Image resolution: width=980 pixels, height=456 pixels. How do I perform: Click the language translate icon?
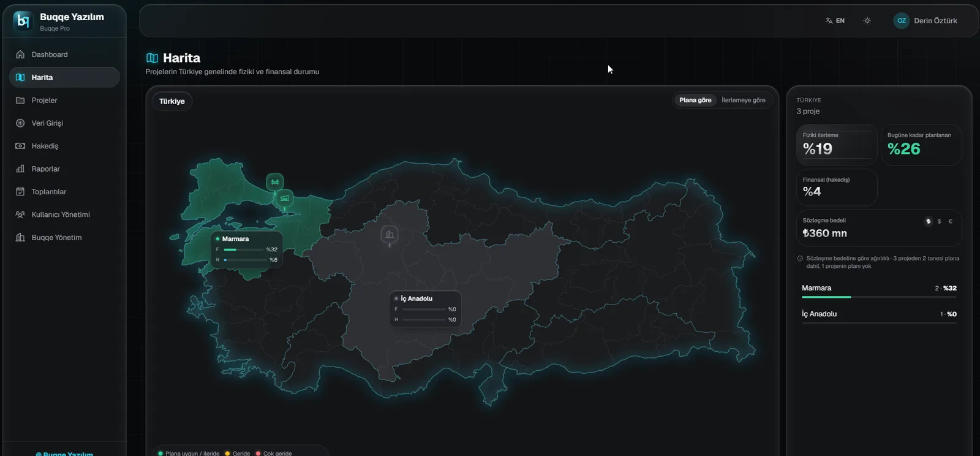click(829, 21)
